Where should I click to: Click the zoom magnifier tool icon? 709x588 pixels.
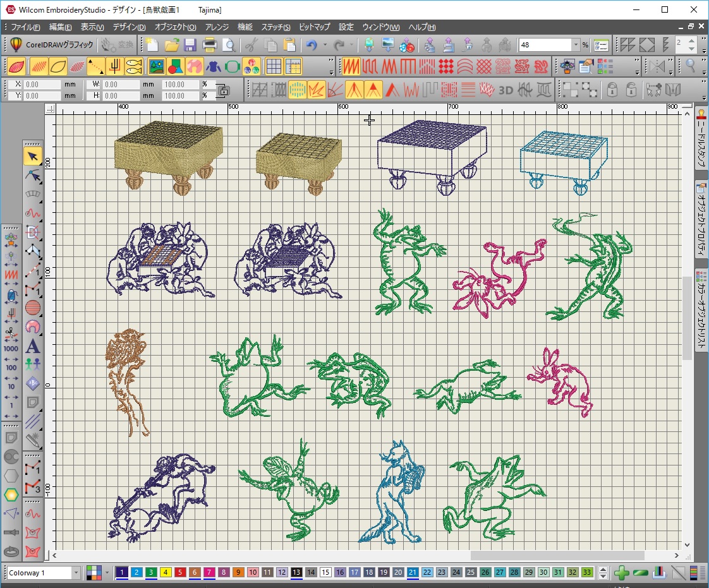(x=691, y=67)
